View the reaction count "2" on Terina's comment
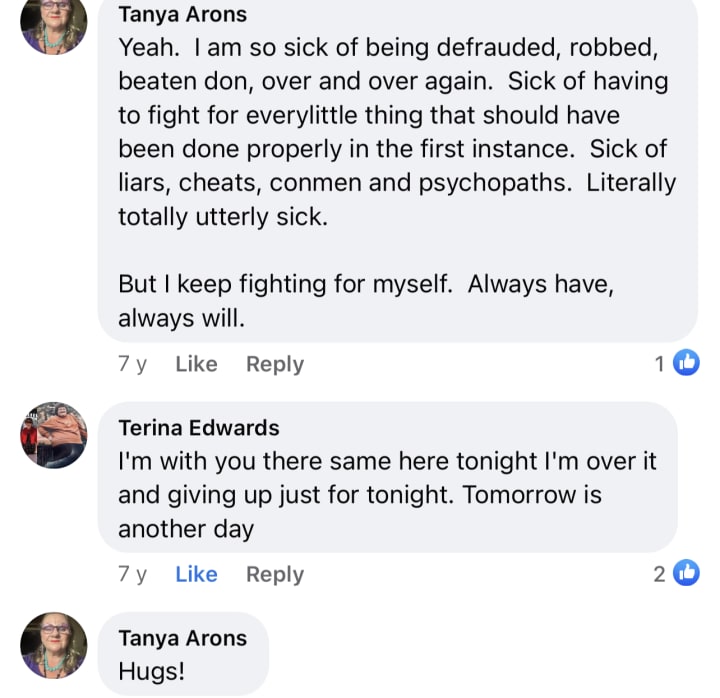720x698 pixels. tap(660, 574)
